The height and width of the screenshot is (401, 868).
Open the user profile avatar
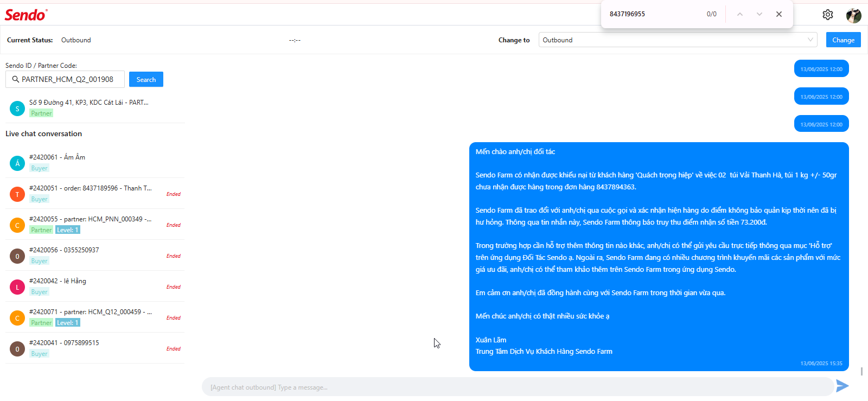click(853, 15)
